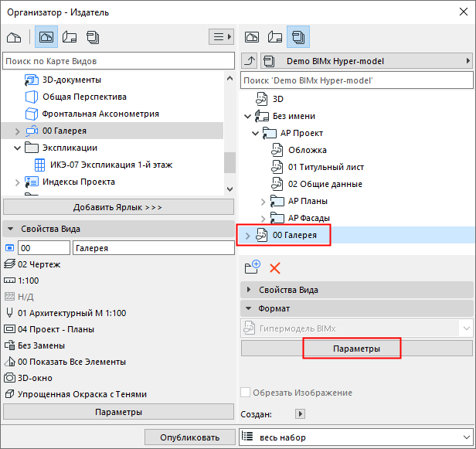Collapse the АР Проект folder
Image resolution: width=476 pixels, height=449 pixels.
tap(255, 133)
